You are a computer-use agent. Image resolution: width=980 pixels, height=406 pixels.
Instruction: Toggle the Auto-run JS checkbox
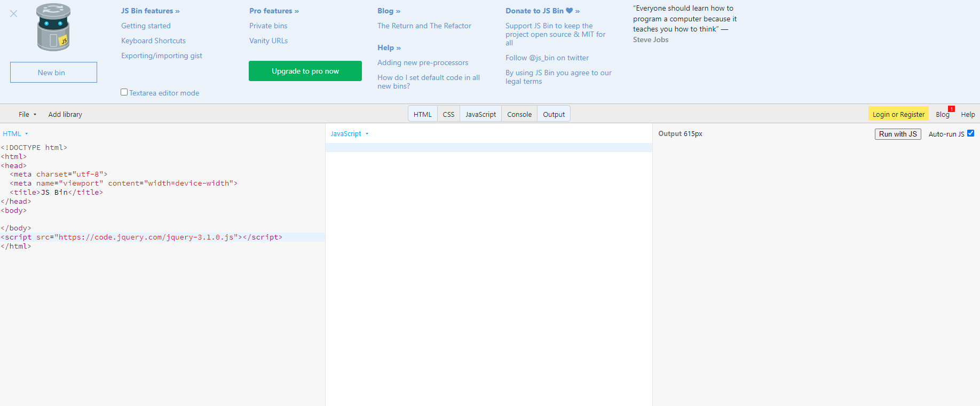(970, 133)
